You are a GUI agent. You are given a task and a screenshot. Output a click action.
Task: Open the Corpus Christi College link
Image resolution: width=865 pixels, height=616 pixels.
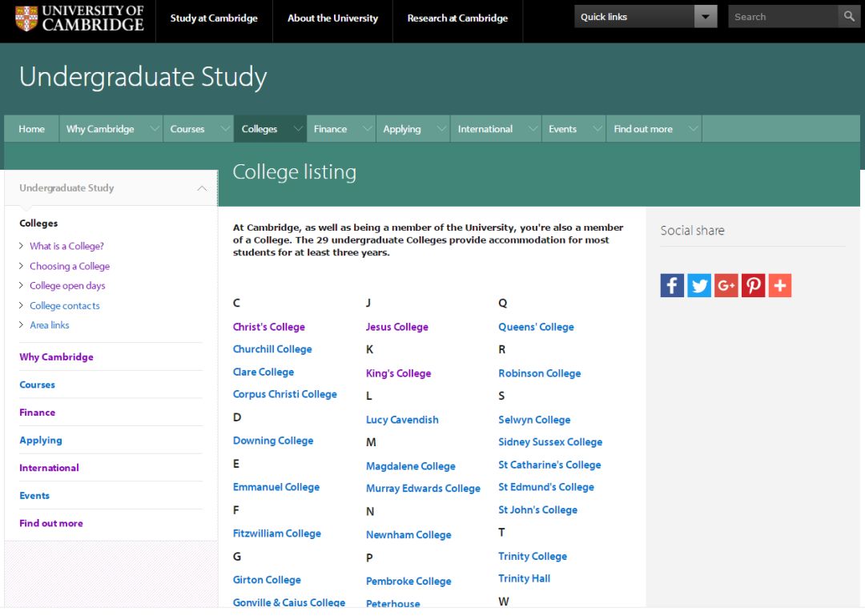(x=284, y=394)
